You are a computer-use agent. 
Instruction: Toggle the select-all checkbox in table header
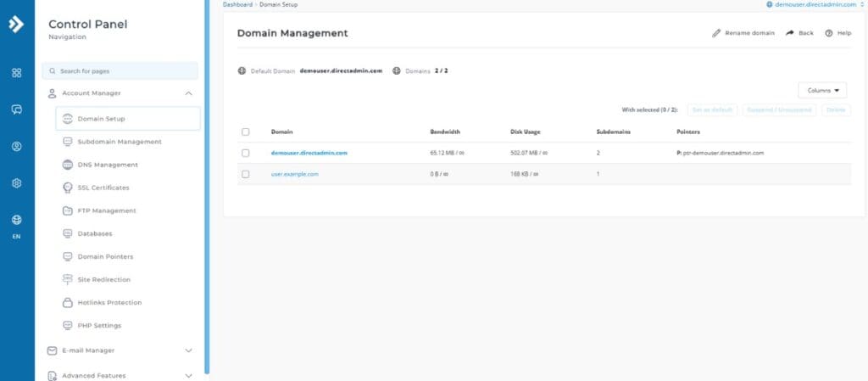246,132
